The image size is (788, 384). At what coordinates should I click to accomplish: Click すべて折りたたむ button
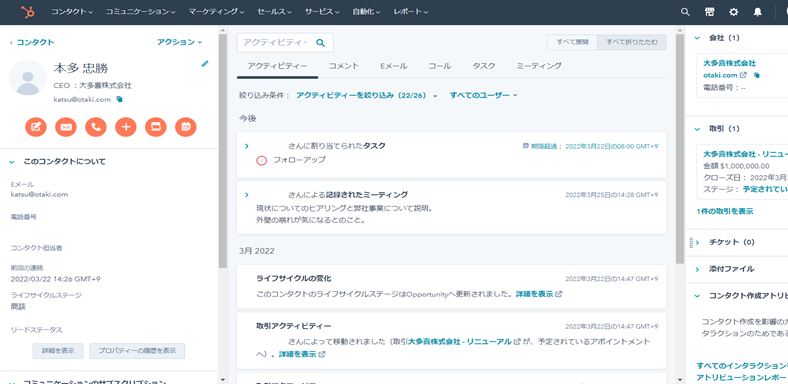click(x=632, y=42)
